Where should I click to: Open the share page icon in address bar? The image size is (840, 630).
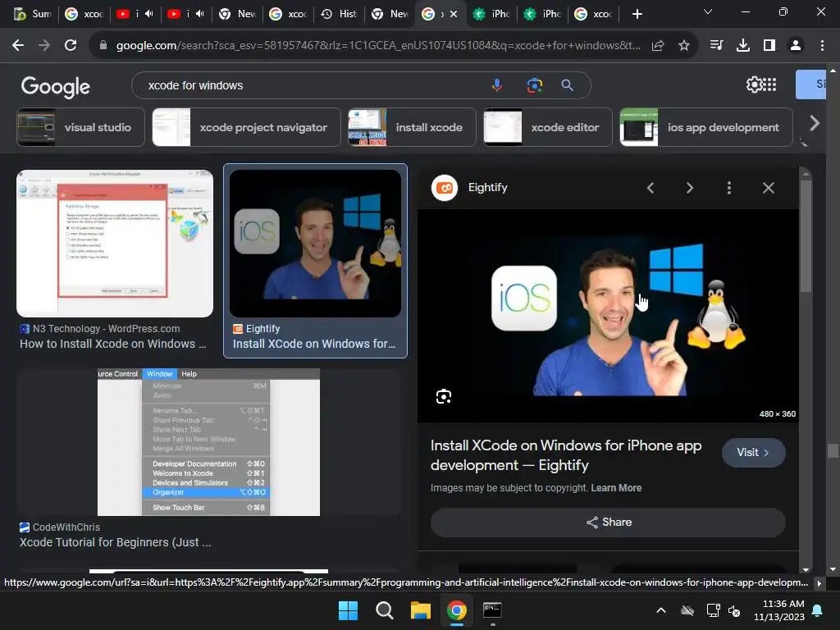coord(658,46)
